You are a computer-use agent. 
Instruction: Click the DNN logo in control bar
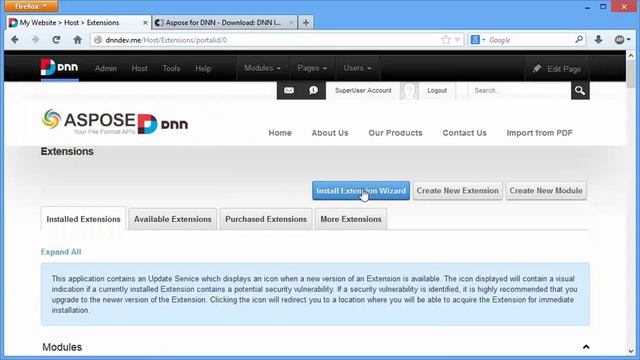pos(59,67)
